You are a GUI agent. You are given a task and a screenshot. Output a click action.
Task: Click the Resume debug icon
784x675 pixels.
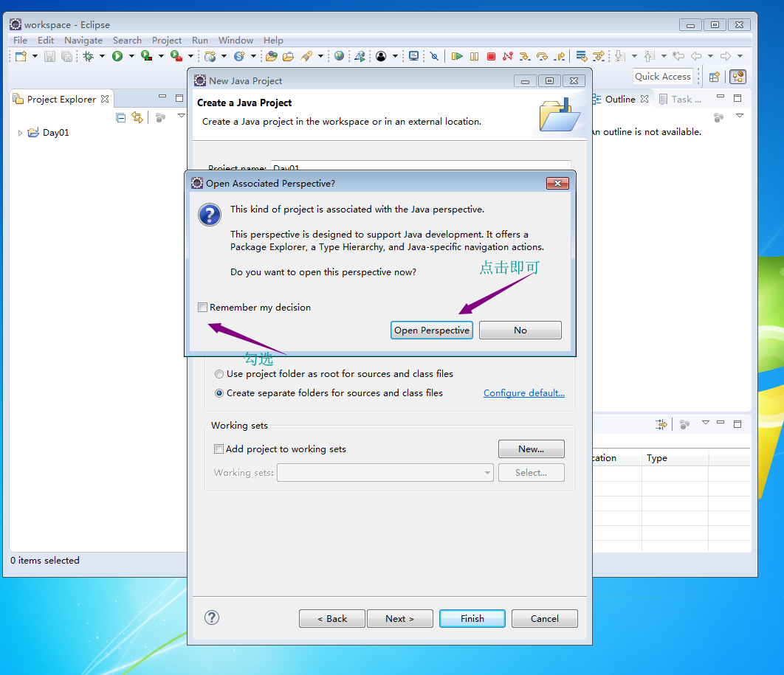[456, 57]
